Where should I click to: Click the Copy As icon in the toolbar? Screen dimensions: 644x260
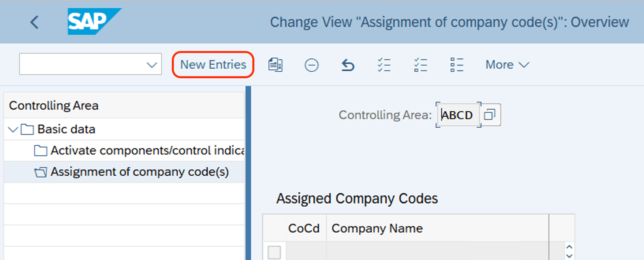coord(276,64)
